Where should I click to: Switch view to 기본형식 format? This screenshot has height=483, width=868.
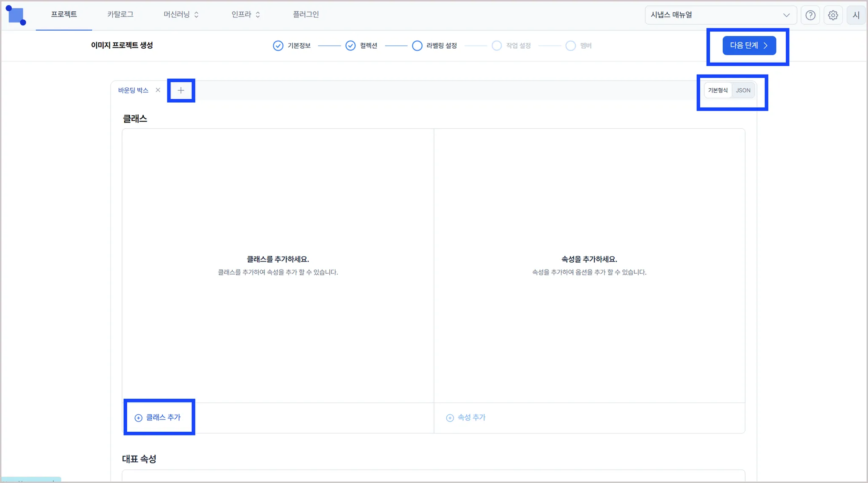[718, 90]
